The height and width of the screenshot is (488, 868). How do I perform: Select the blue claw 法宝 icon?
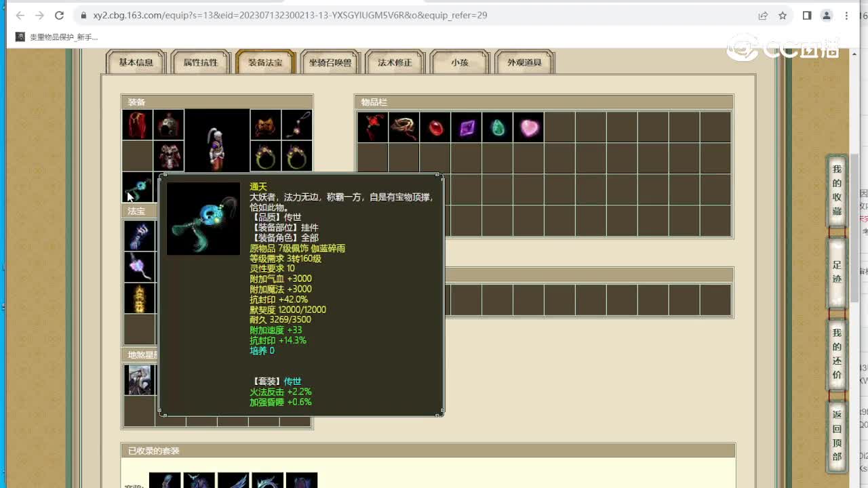[140, 236]
